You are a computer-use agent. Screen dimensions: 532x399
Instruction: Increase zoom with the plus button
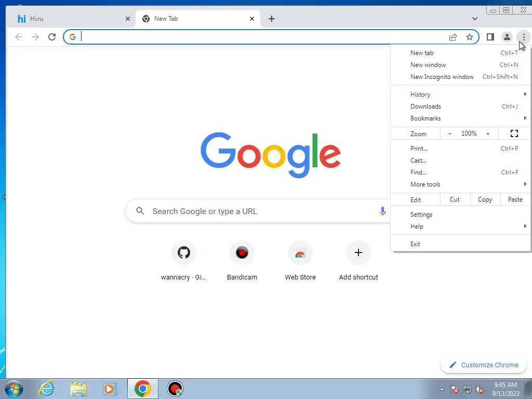pos(488,134)
